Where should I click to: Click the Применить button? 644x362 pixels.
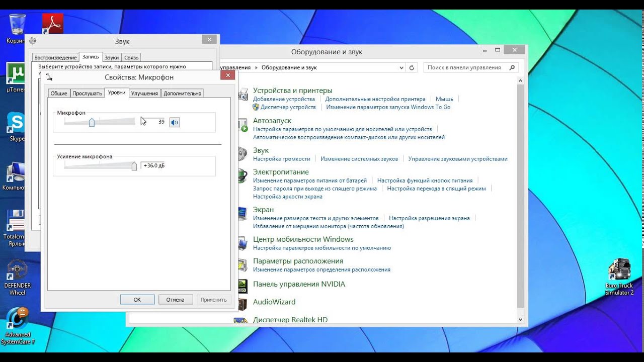click(x=214, y=299)
